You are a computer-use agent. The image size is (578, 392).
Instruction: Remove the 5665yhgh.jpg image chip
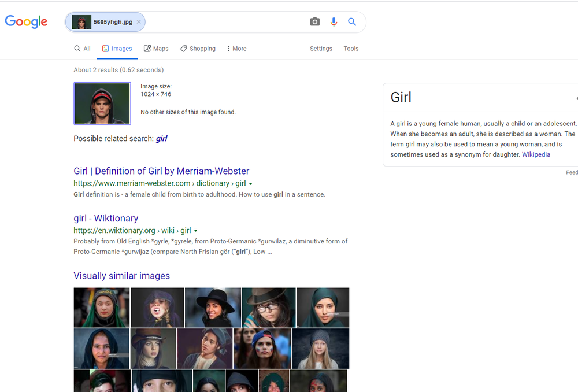pos(139,22)
